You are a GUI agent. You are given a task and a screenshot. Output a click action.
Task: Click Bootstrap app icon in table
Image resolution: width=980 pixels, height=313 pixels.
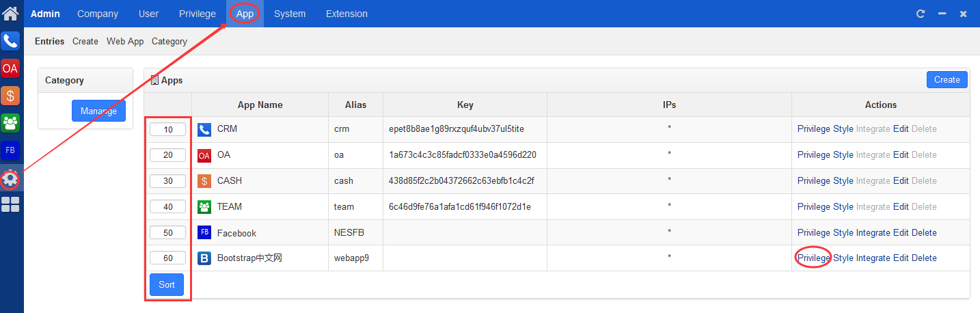click(x=204, y=258)
